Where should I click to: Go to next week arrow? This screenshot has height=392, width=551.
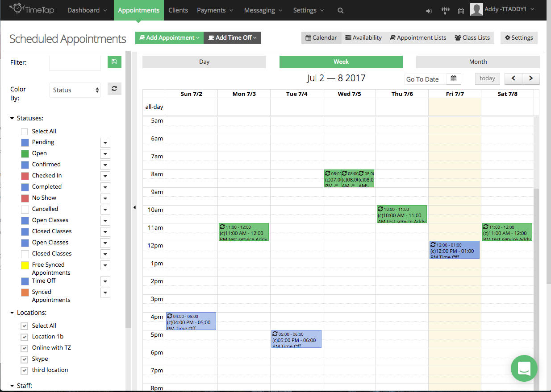531,78
